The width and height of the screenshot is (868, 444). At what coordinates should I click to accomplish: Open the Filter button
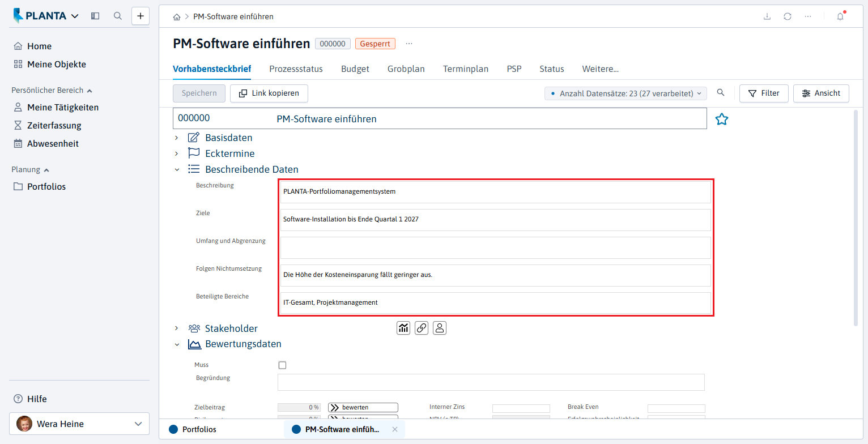tap(764, 93)
